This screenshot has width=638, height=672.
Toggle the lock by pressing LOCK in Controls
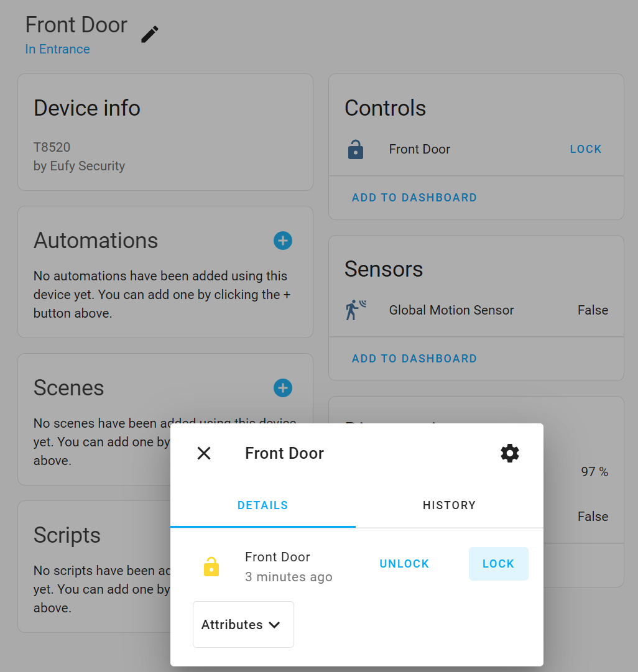pyautogui.click(x=585, y=149)
